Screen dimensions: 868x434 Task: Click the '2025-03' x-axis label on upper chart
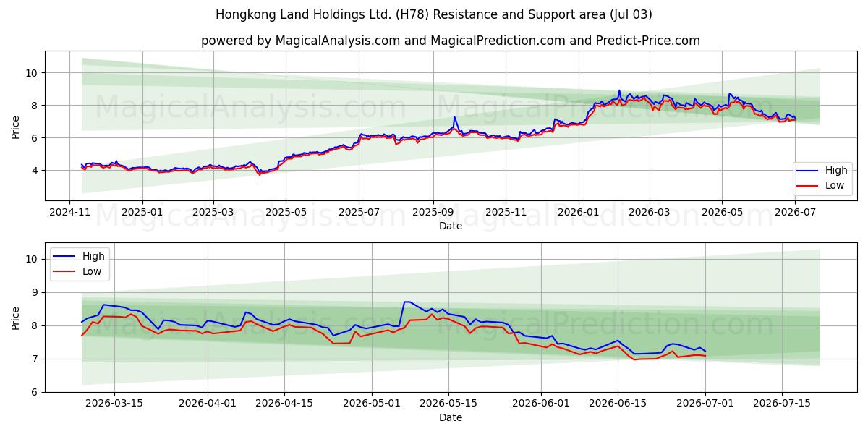(213, 213)
